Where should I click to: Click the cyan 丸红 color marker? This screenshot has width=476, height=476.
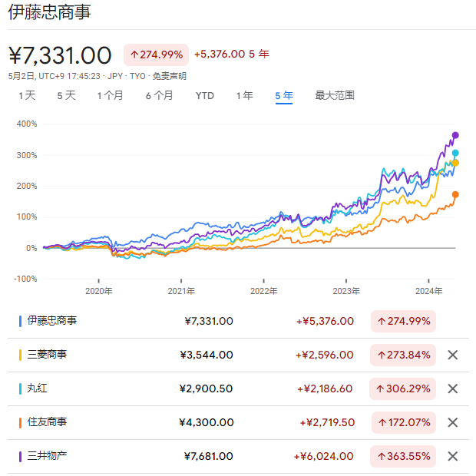[20, 388]
